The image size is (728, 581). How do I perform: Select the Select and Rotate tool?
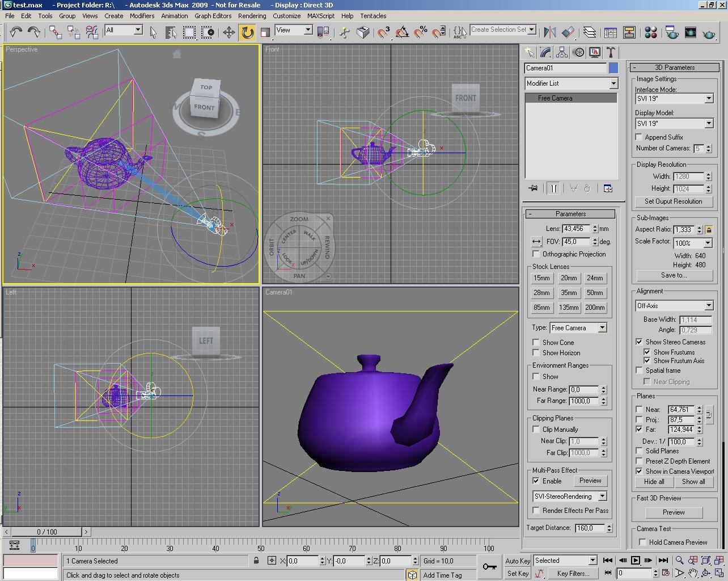[x=247, y=32]
